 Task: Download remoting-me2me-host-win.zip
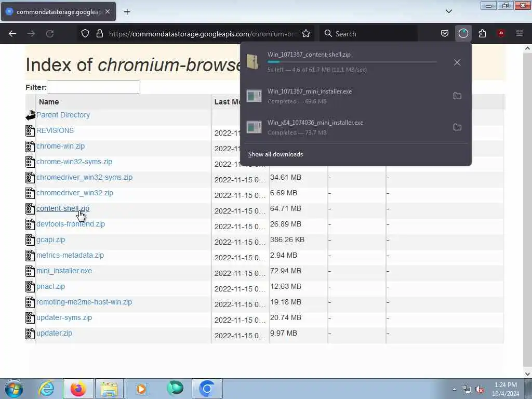pos(84,302)
